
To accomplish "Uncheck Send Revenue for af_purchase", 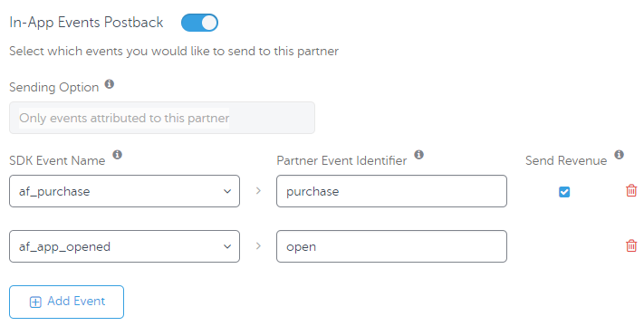I will tap(564, 192).
